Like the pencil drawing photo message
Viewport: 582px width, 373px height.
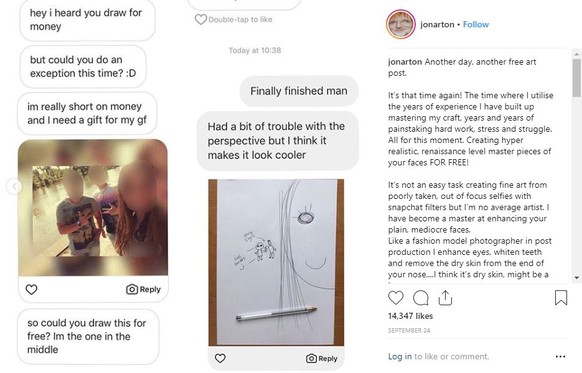220,358
